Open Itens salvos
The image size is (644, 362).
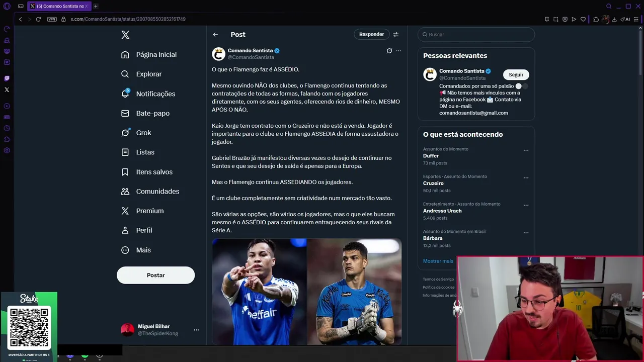pos(147,171)
